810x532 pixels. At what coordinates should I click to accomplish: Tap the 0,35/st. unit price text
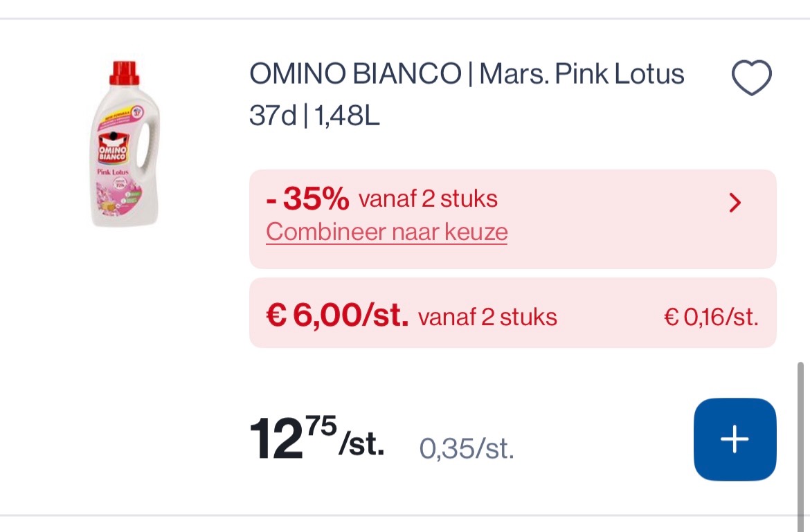click(466, 448)
